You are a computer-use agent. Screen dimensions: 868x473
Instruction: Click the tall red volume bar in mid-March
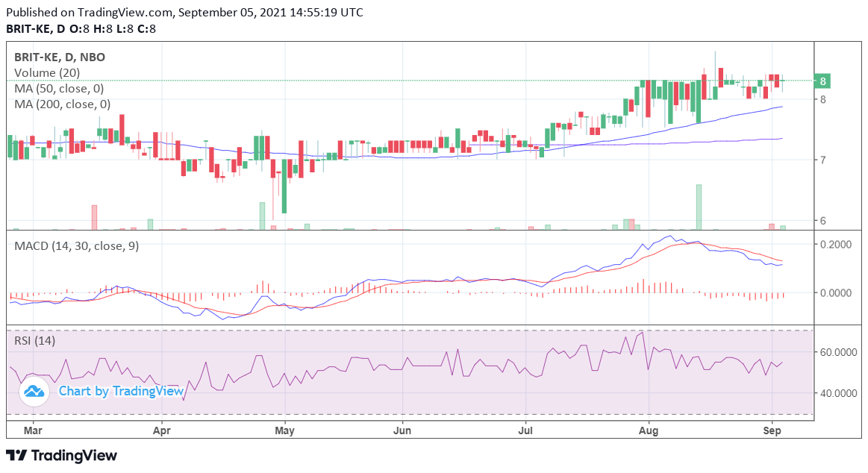point(94,217)
